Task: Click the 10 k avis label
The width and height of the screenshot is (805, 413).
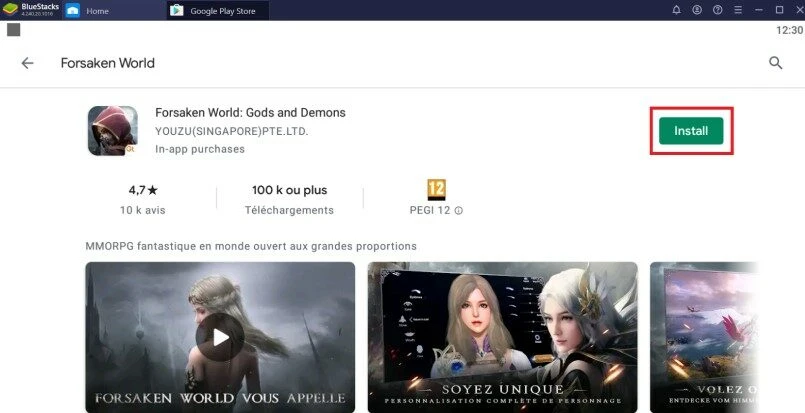Action: click(143, 210)
